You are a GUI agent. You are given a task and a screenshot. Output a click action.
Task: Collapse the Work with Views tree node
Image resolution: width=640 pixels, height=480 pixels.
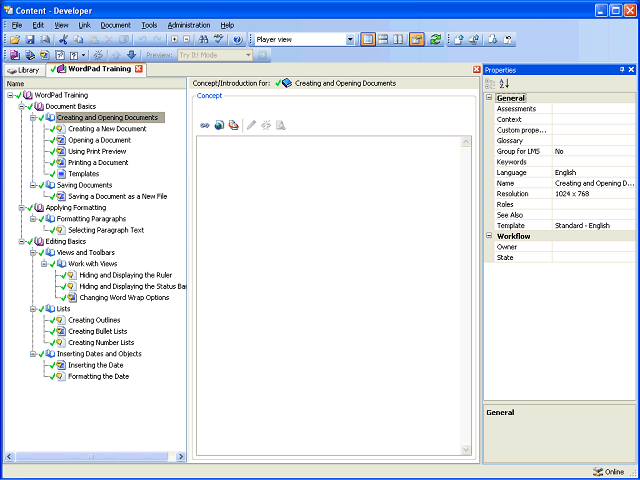[44, 264]
